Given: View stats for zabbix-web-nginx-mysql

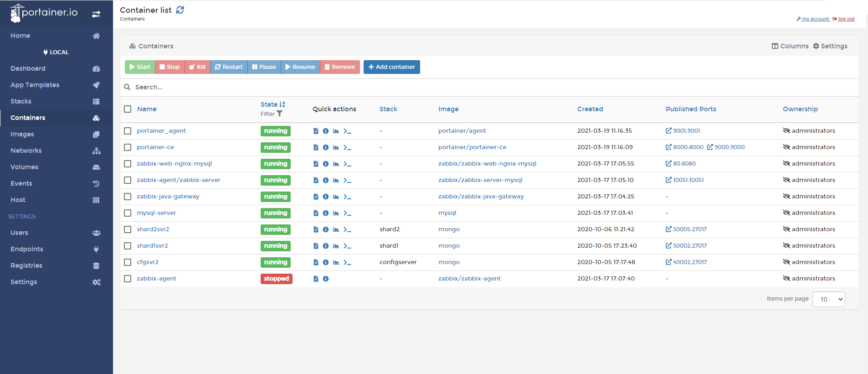Looking at the screenshot, I should click(336, 164).
